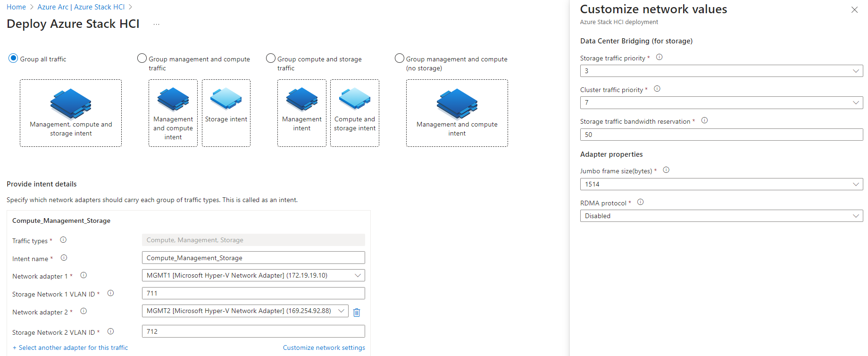The width and height of the screenshot is (868, 356).
Task: Click Management, compute and storage intent icon
Action: (x=71, y=103)
